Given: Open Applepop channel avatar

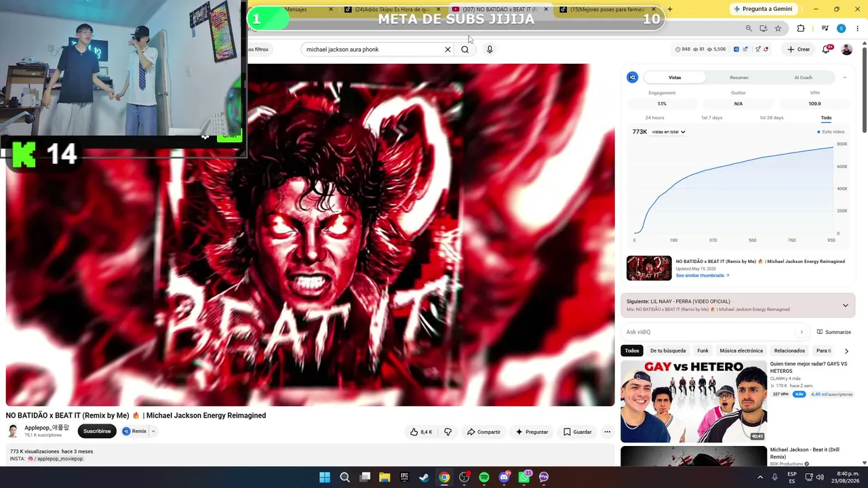Looking at the screenshot, I should 13,431.
